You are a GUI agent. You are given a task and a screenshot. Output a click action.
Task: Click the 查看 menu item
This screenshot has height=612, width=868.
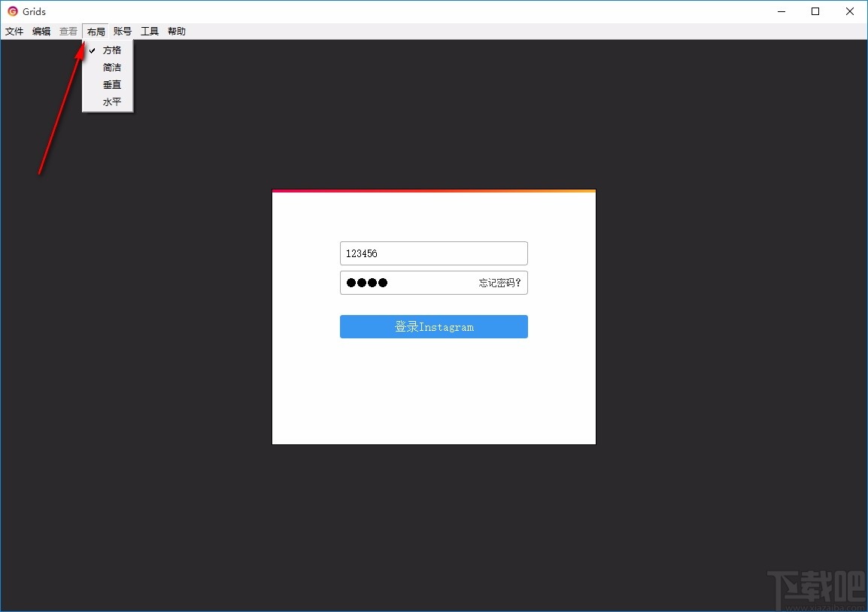pos(68,32)
